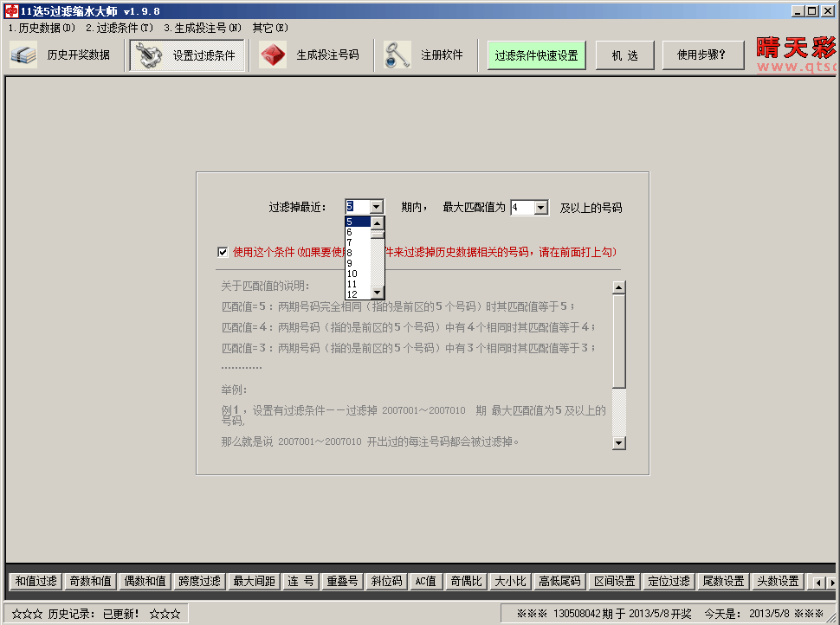
Task: Switch to 尾数设置 tab
Action: click(724, 581)
